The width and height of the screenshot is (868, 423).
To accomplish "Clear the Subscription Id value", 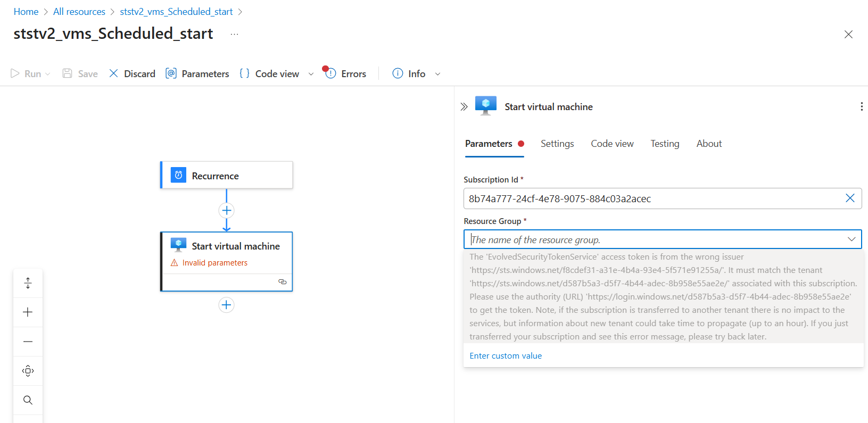I will coord(850,198).
